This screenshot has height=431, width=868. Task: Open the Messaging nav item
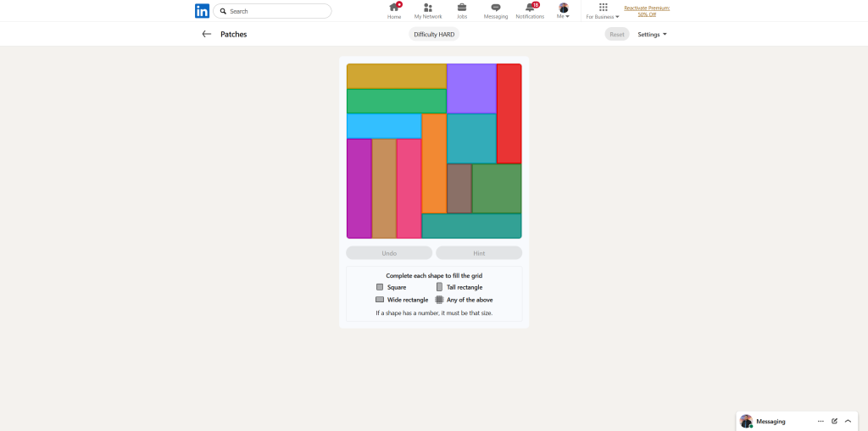click(496, 10)
